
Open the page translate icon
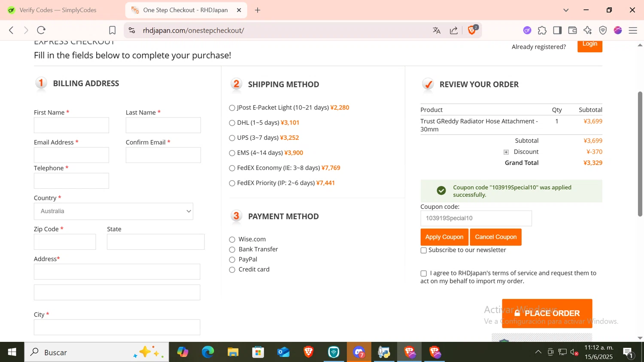[x=437, y=30]
